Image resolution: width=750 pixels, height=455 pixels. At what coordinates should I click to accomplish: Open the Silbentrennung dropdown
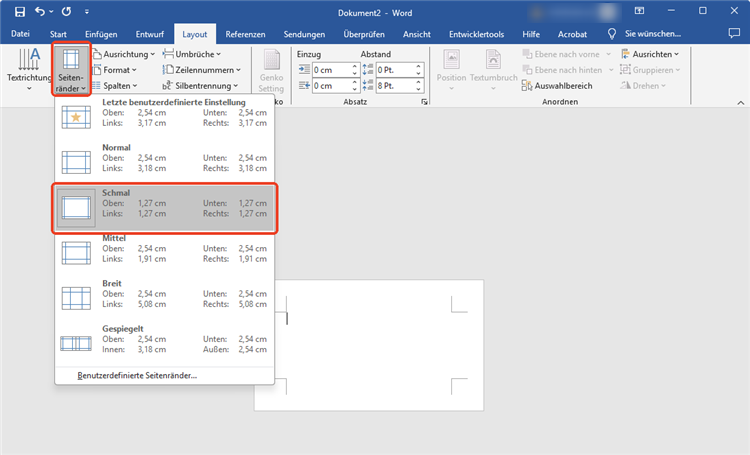[x=200, y=86]
